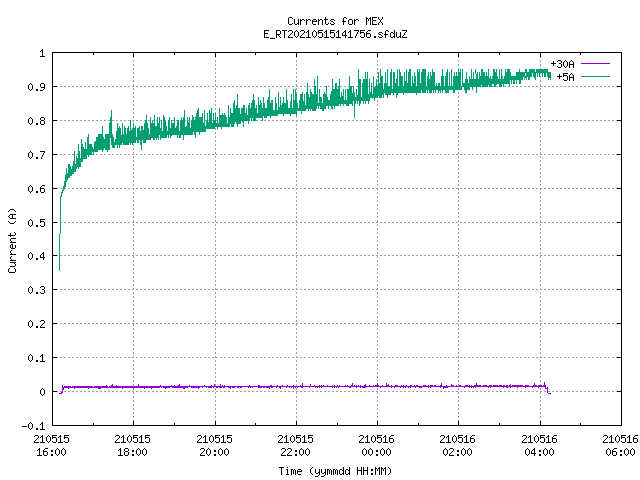Click the +30A legend label
This screenshot has height=480, width=640.
click(562, 64)
